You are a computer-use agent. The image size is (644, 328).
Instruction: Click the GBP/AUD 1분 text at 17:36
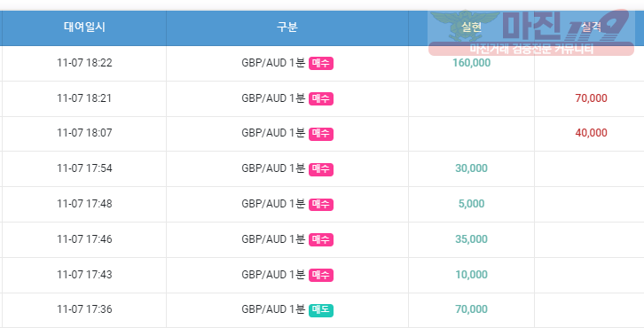click(x=273, y=309)
